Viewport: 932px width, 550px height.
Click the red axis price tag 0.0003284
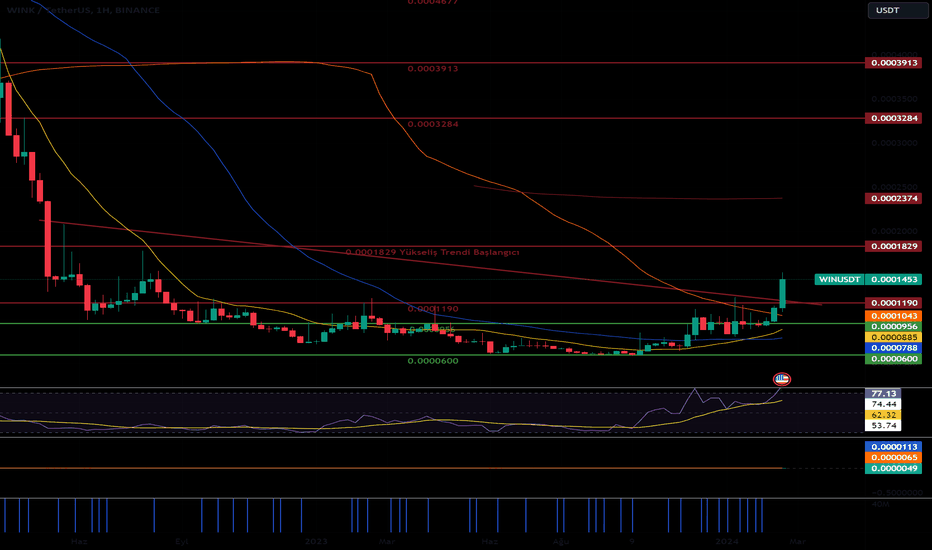point(893,118)
